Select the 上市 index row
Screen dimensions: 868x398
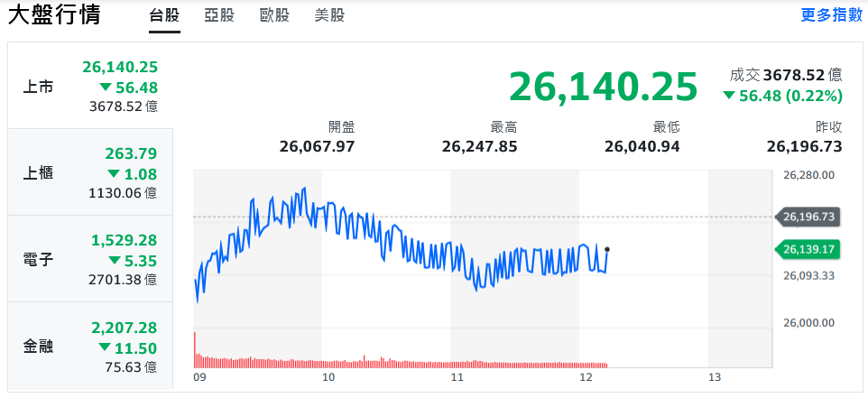(90, 87)
